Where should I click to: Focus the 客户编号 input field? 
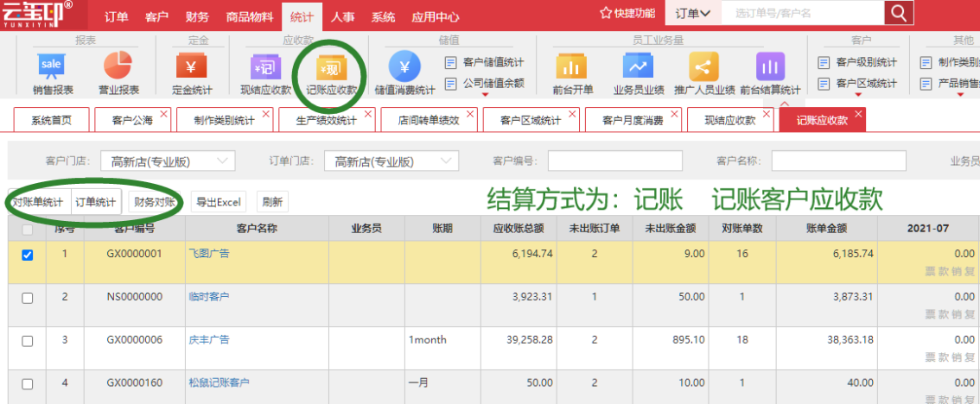click(615, 161)
